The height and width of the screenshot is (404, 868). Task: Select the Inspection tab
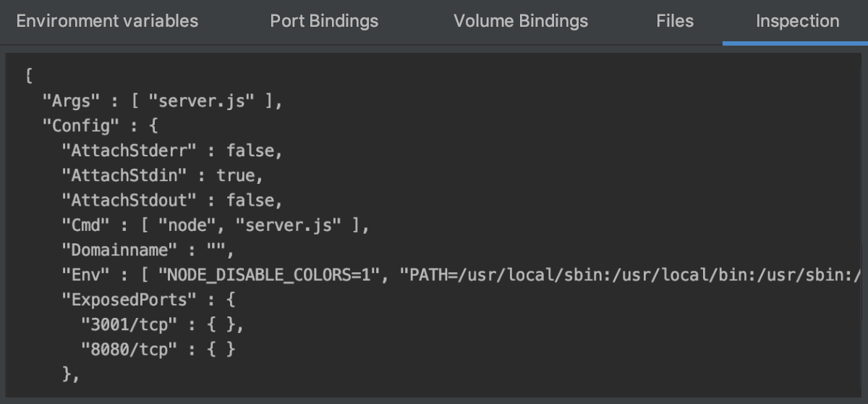coord(798,21)
